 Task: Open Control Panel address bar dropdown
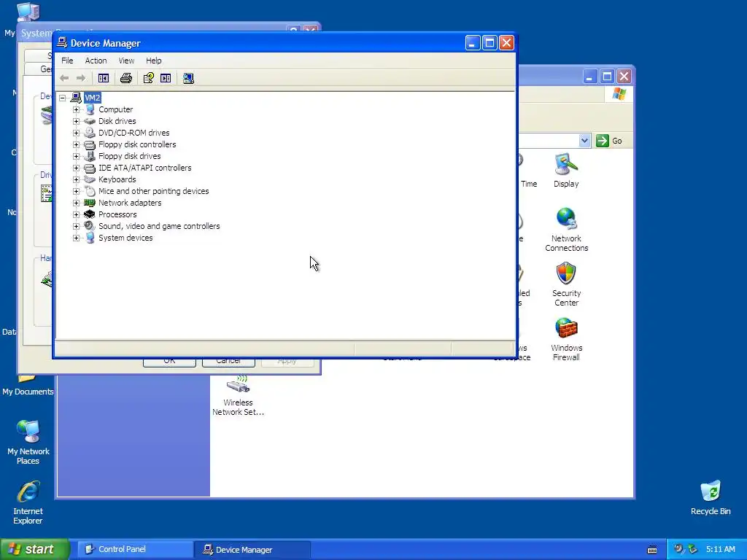pos(584,141)
